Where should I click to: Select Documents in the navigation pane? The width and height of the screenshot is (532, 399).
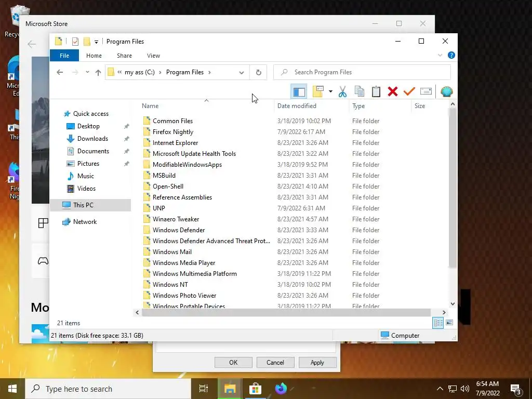tap(94, 151)
